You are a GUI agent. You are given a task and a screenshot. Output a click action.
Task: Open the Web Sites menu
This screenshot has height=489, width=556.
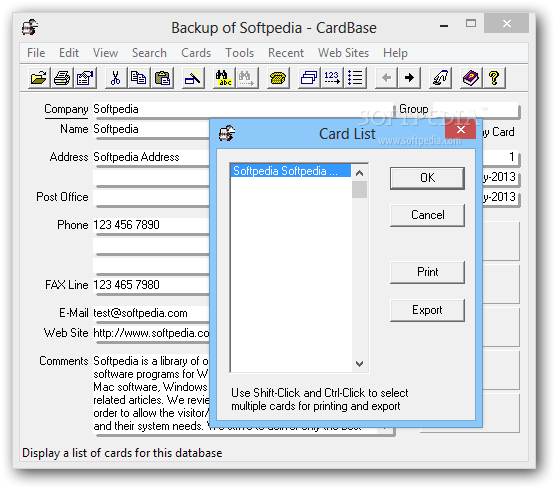tap(343, 53)
